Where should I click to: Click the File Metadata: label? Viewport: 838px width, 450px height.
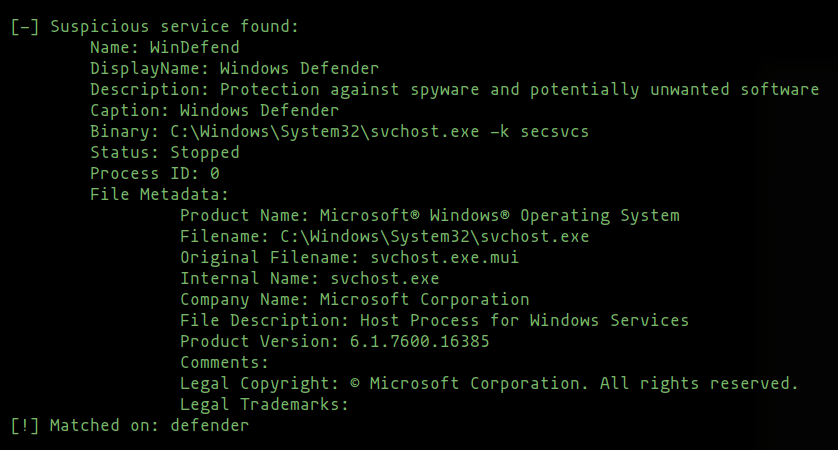pos(159,195)
